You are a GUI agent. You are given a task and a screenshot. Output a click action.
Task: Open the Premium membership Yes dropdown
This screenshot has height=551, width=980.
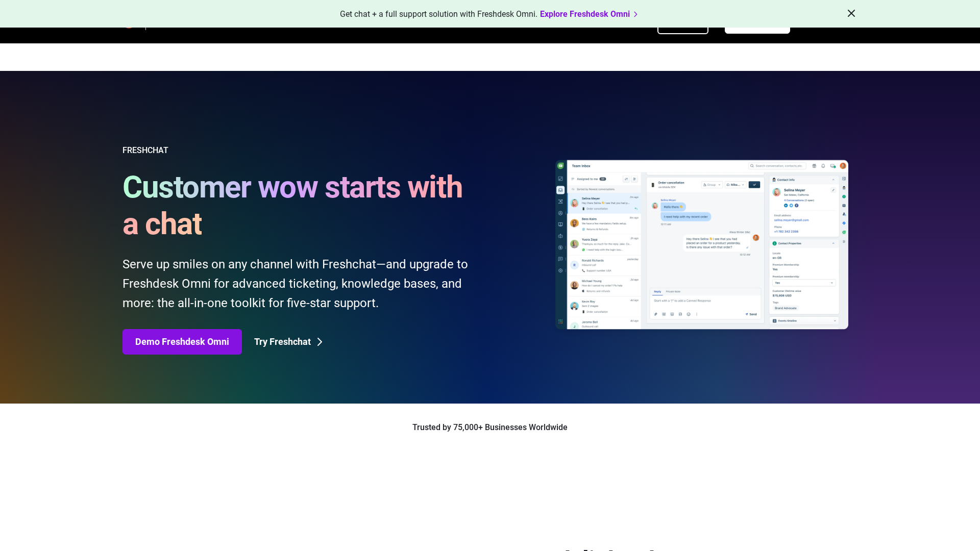tap(803, 283)
